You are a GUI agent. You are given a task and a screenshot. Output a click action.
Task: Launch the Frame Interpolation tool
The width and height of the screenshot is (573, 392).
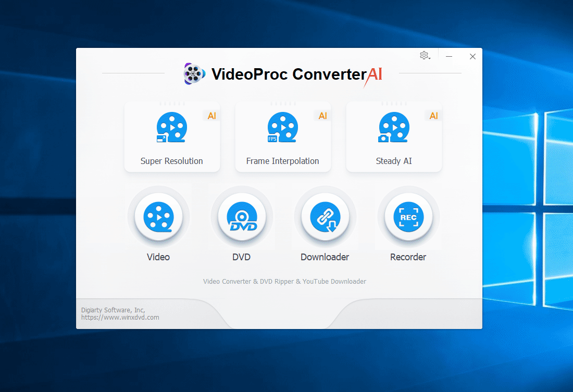pos(283,137)
